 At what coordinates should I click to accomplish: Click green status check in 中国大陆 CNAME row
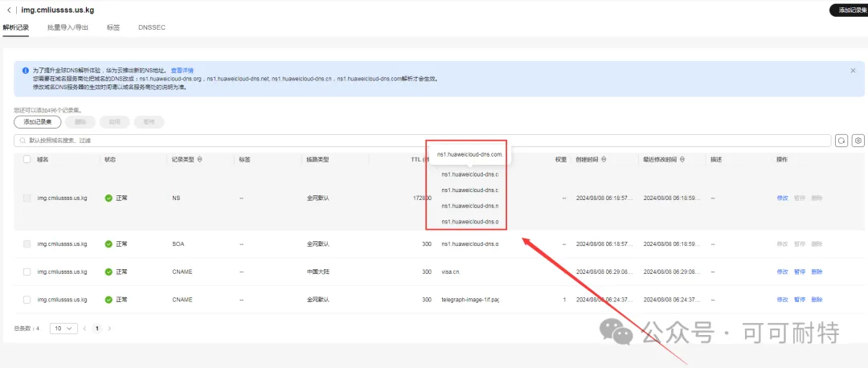108,272
